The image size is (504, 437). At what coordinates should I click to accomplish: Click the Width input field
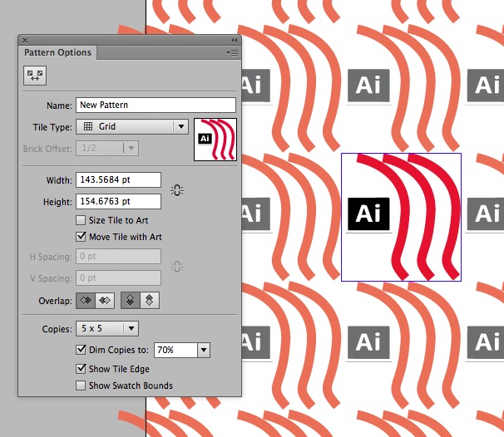pos(118,179)
